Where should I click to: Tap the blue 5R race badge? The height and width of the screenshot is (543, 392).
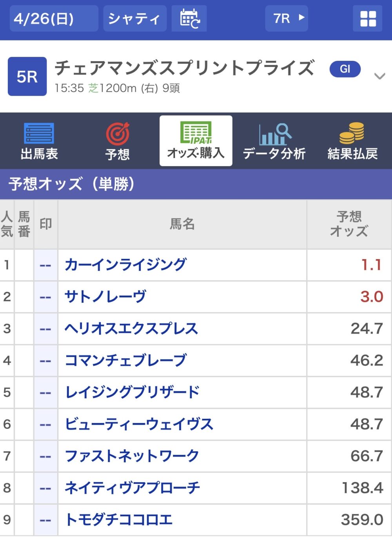[27, 76]
